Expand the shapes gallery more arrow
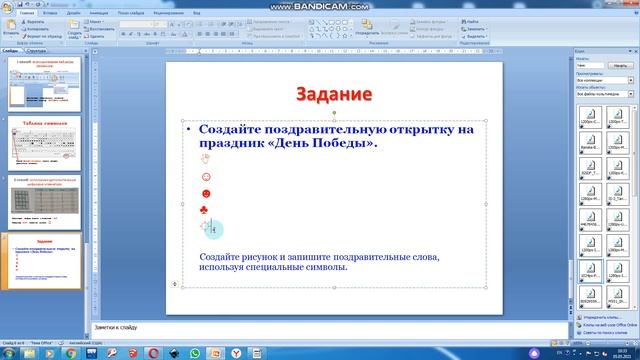The image size is (640, 360). (x=351, y=36)
